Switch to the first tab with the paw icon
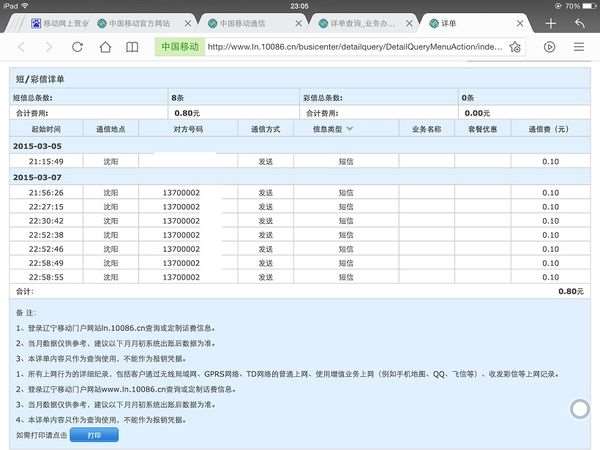Viewport: 600px width, 450px height. tap(59, 23)
